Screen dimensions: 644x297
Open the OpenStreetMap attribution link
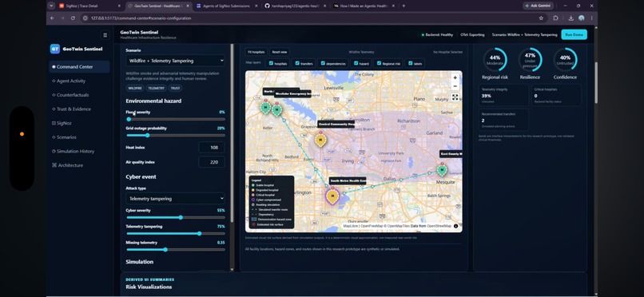click(x=439, y=226)
